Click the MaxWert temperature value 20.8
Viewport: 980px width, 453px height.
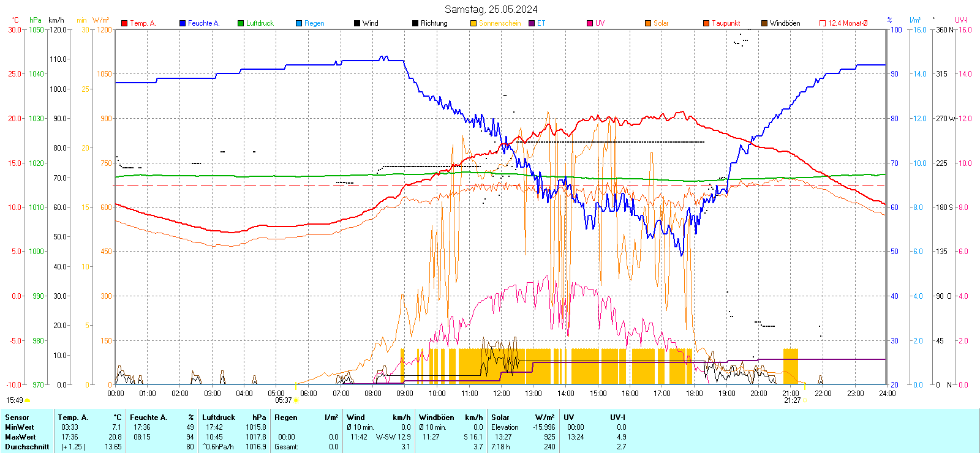(116, 437)
